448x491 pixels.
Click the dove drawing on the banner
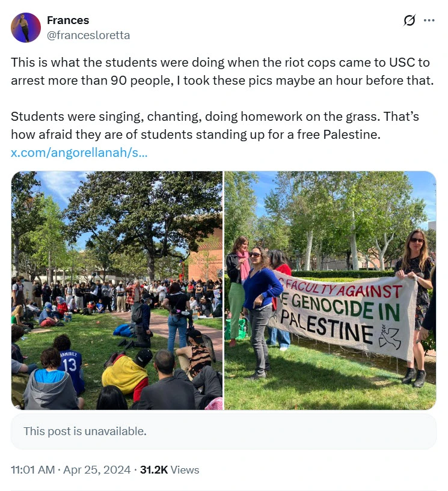point(389,338)
